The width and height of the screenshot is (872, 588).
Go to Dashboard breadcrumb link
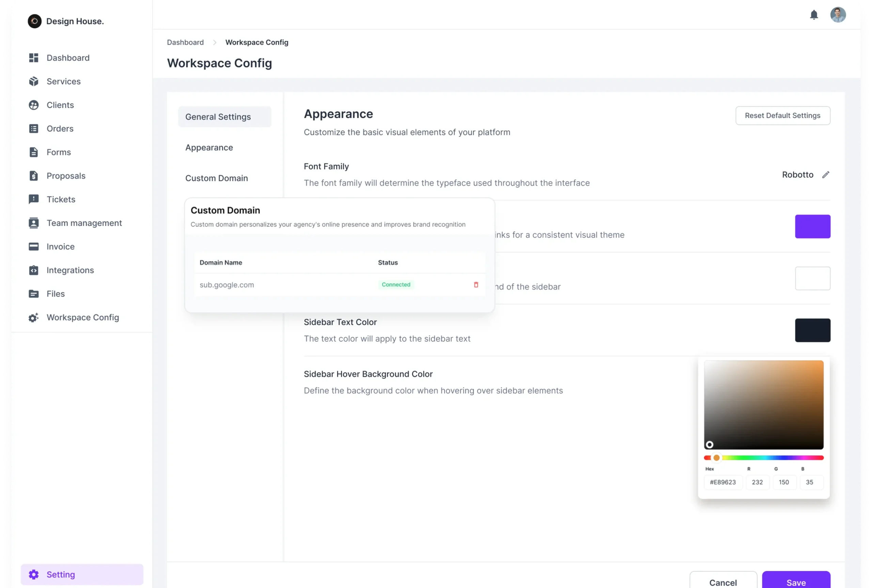[x=185, y=42]
